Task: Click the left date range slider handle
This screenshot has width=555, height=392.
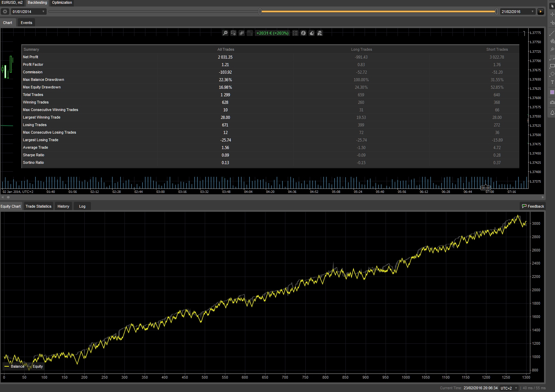Action: [260, 11]
